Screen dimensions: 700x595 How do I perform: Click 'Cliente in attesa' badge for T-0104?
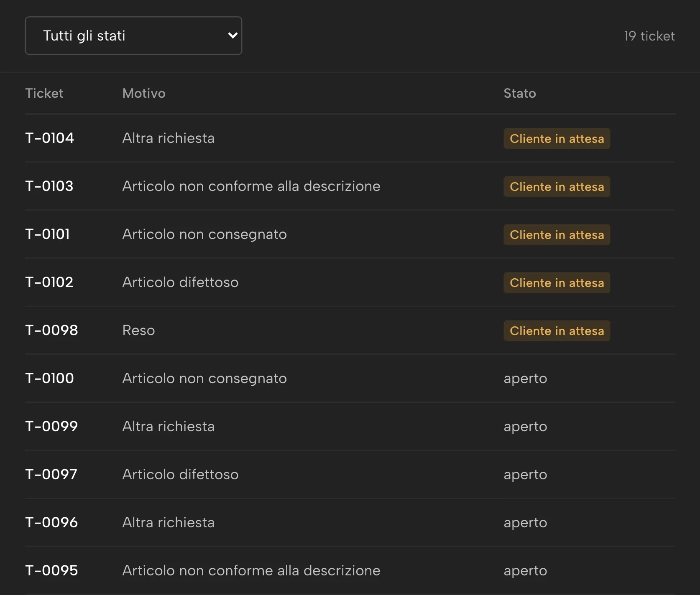point(557,138)
